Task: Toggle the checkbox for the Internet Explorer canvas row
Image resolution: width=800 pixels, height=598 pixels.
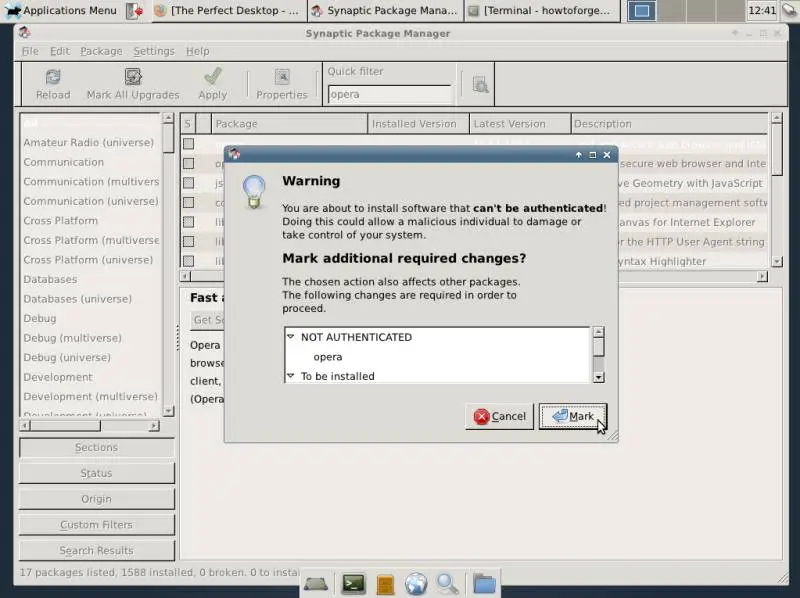Action: 189,222
